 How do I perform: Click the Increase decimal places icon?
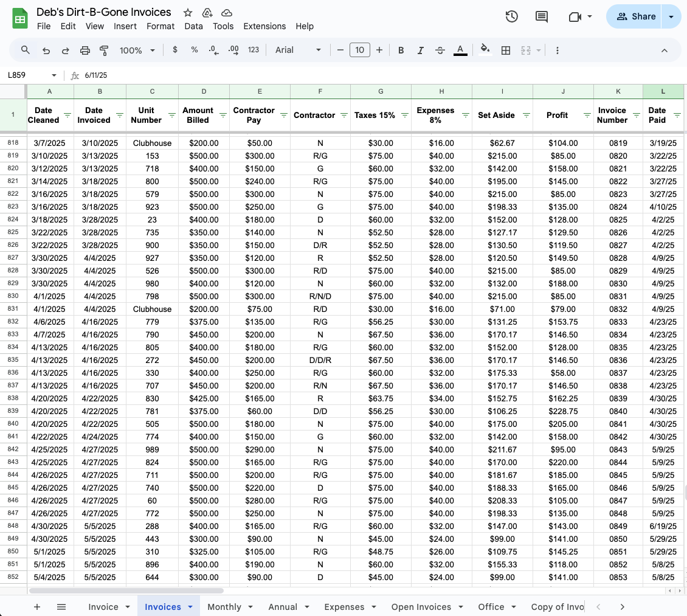click(x=233, y=50)
